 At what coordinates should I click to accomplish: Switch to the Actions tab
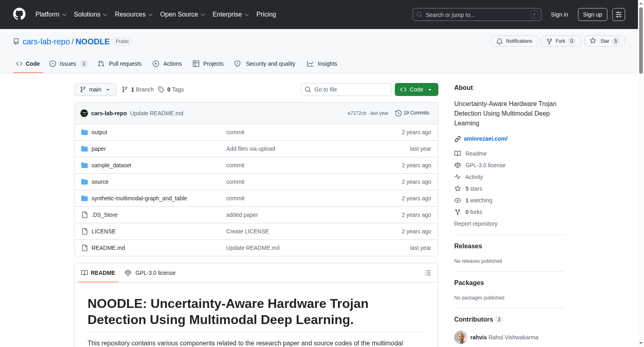pos(167,64)
